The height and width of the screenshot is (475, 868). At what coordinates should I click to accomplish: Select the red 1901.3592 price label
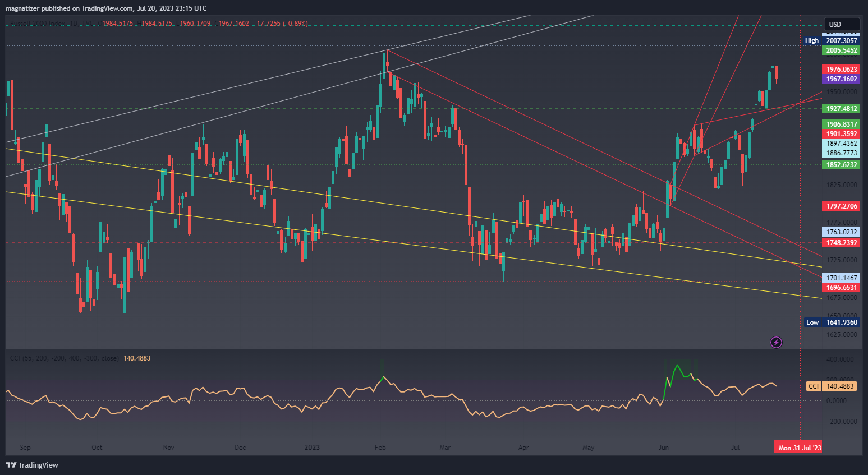841,134
